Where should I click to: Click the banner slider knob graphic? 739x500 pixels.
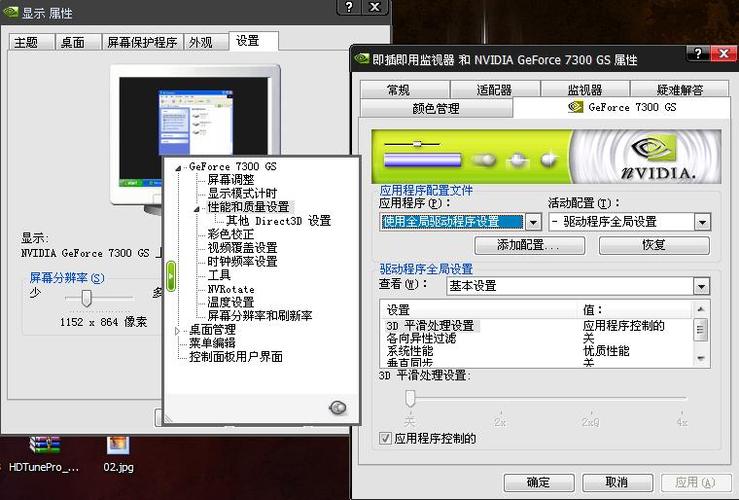pos(417,144)
